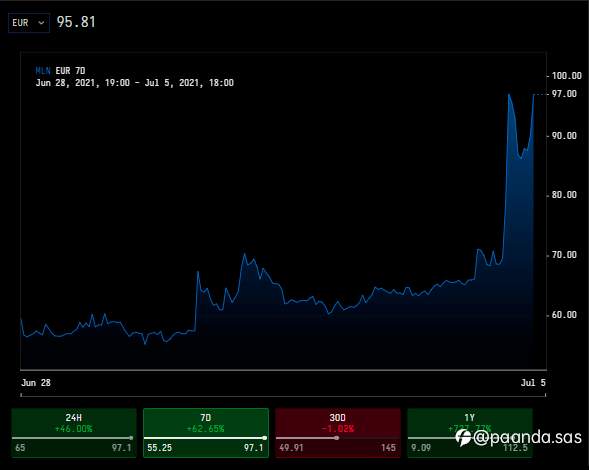Image resolution: width=589 pixels, height=470 pixels.
Task: Click the 65 low value in 24H card
Action: 20,448
